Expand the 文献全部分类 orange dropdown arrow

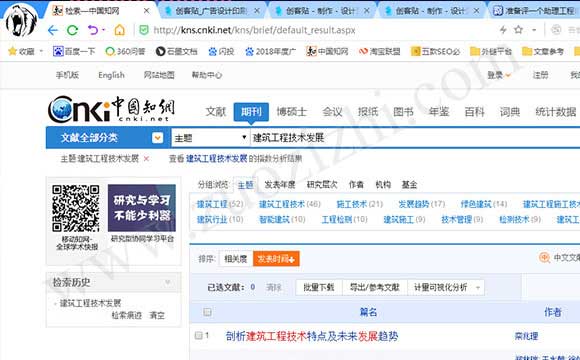(x=157, y=138)
